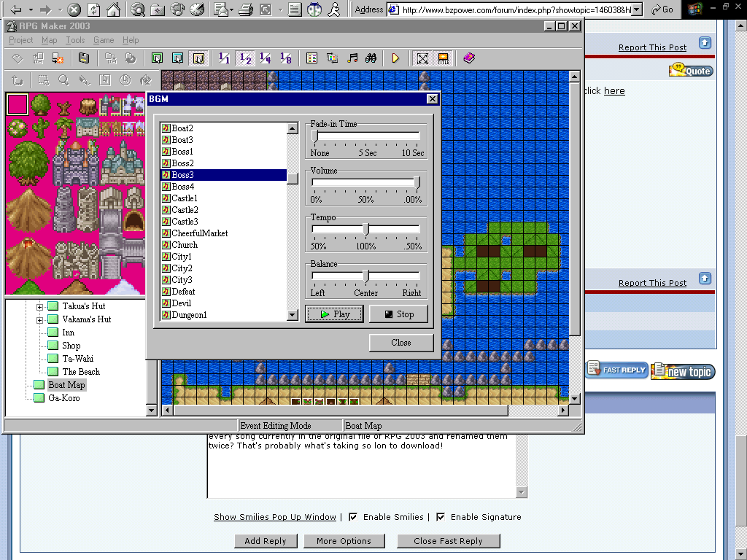
Task: Click the Save Map floppy disk icon
Action: [84, 58]
